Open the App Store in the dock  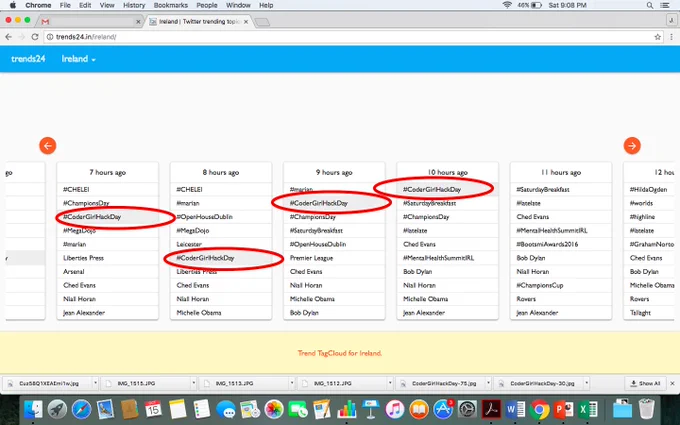443,409
